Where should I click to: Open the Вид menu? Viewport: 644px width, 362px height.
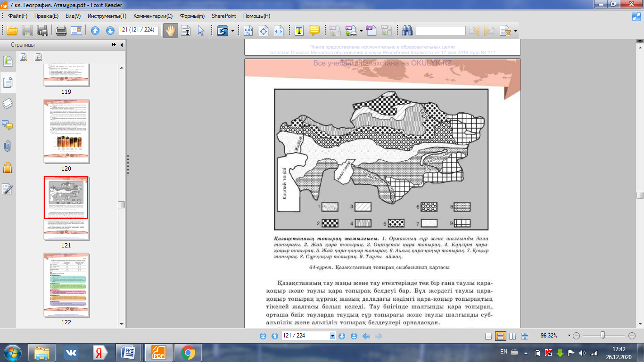[73, 16]
